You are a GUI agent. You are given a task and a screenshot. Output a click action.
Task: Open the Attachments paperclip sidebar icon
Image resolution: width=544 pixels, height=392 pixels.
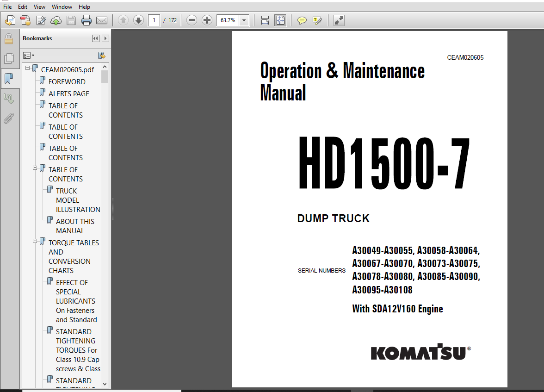click(9, 118)
